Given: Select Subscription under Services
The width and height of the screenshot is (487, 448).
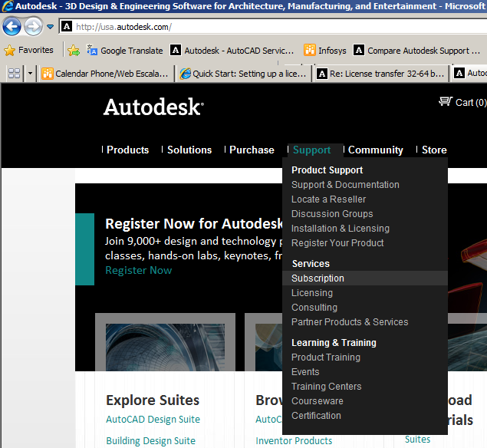Looking at the screenshot, I should 365,278.
